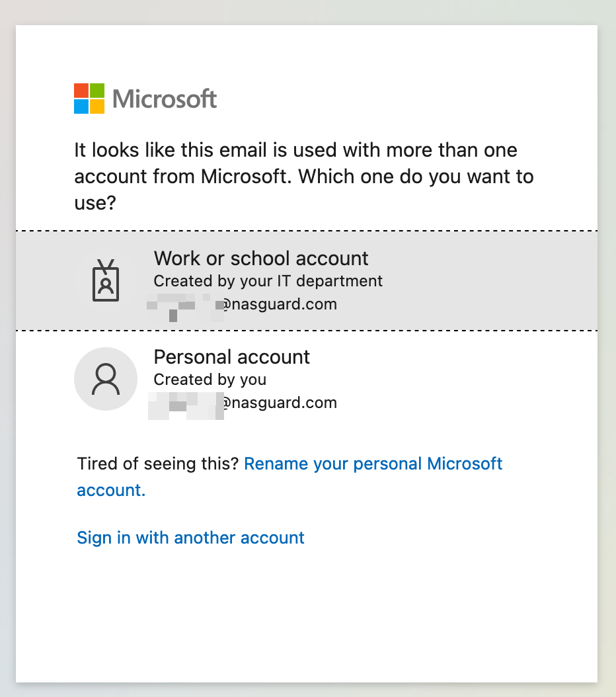Click the blue square in Microsoft logo
Image resolution: width=616 pixels, height=697 pixels.
coord(81,106)
